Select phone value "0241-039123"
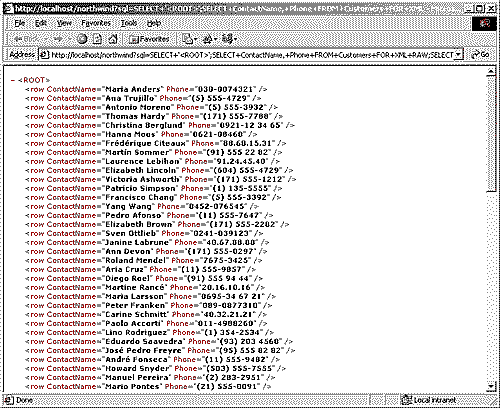 pyautogui.click(x=221, y=233)
